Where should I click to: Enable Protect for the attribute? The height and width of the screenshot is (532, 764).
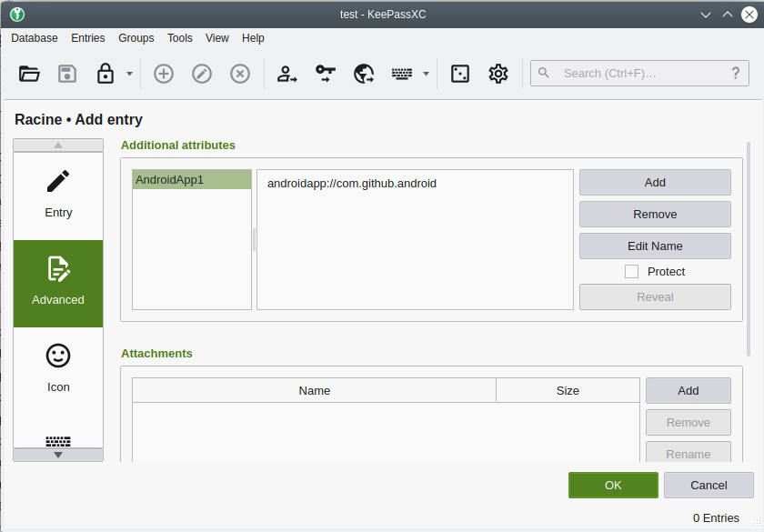click(x=632, y=271)
